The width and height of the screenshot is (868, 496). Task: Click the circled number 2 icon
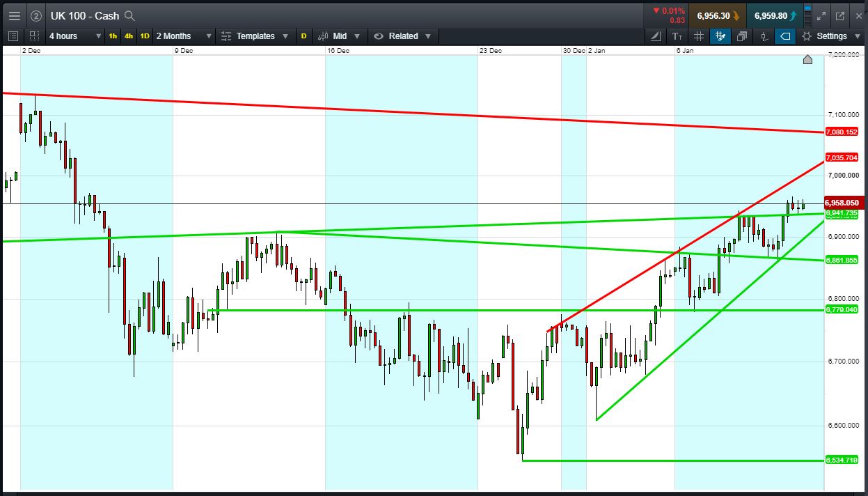(x=36, y=15)
